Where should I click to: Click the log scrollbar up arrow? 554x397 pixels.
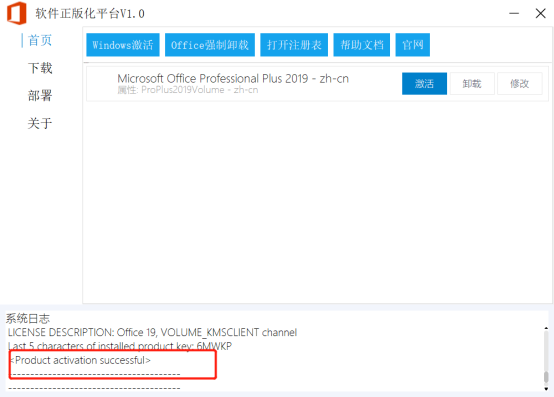click(546, 328)
